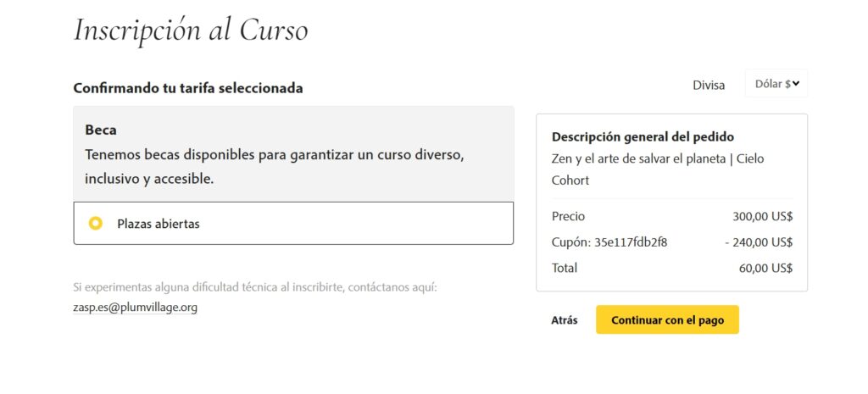Click the course name Zen y el arte
The height and width of the screenshot is (394, 868).
coord(658,169)
